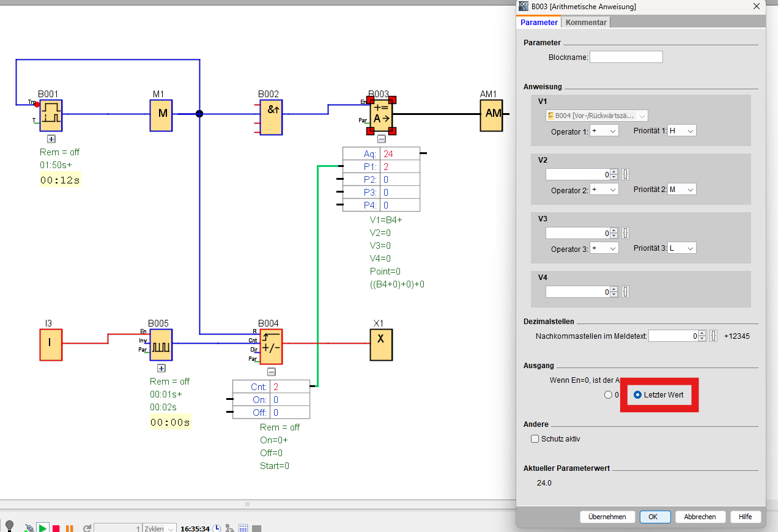Open the reference button beside V2 value
This screenshot has width=778, height=532.
click(625, 174)
